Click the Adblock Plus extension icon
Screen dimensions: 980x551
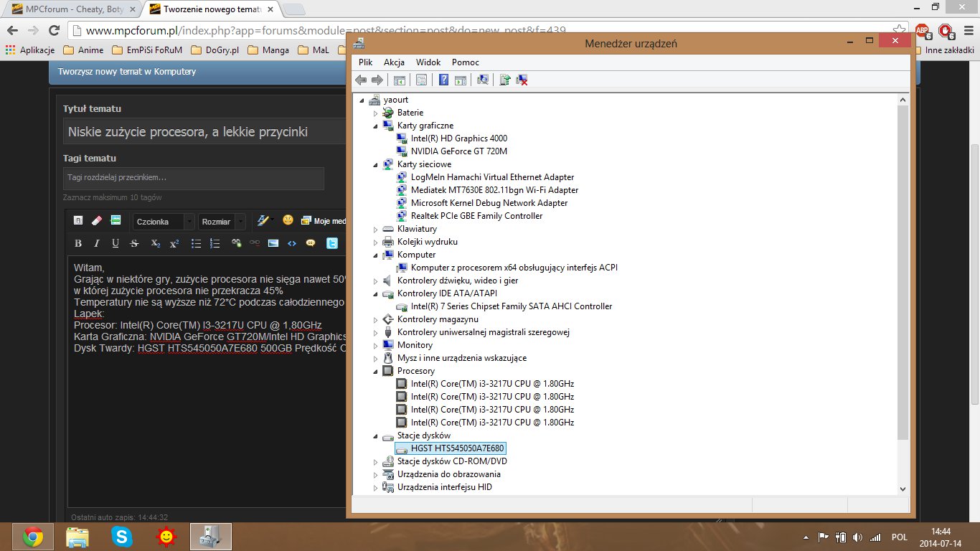click(923, 32)
